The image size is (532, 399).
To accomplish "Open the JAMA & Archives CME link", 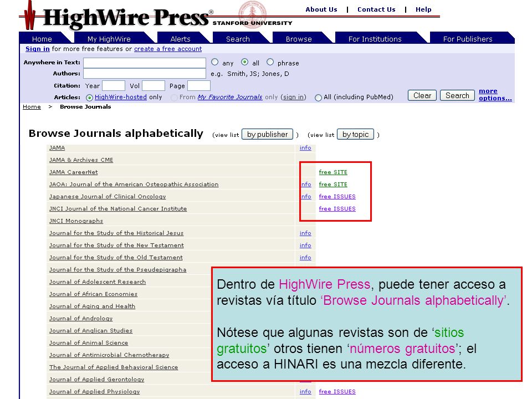I will (81, 160).
